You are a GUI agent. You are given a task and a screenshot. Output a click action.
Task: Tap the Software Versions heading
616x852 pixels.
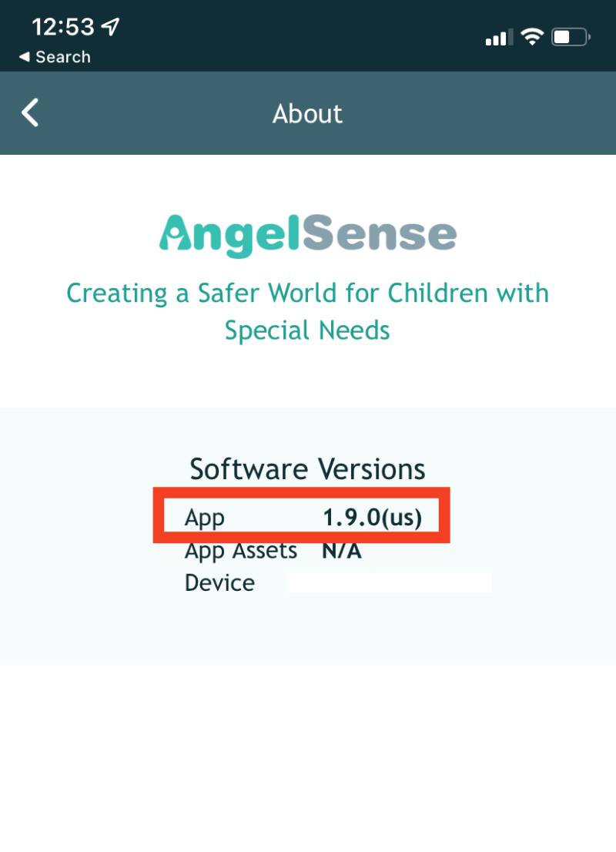(307, 469)
